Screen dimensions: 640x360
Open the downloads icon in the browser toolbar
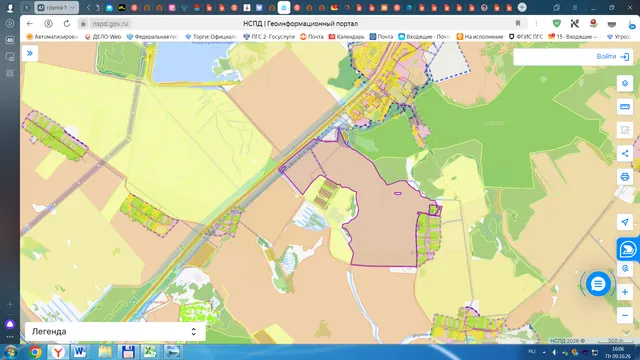pos(631,24)
